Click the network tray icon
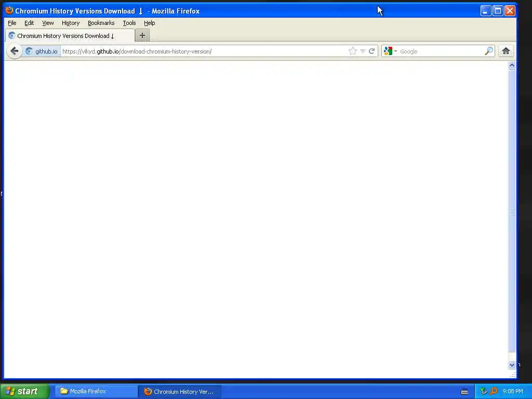The height and width of the screenshot is (399, 532). pos(484,391)
